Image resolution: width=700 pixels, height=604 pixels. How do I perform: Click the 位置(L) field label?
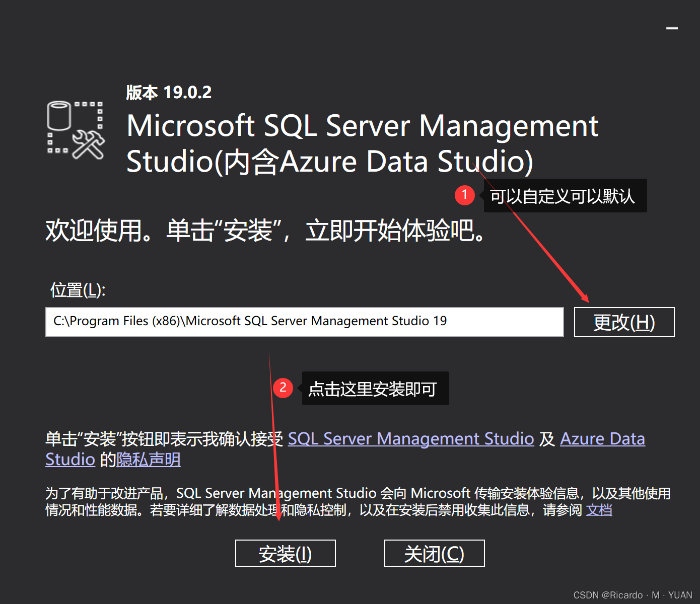pyautogui.click(x=76, y=290)
